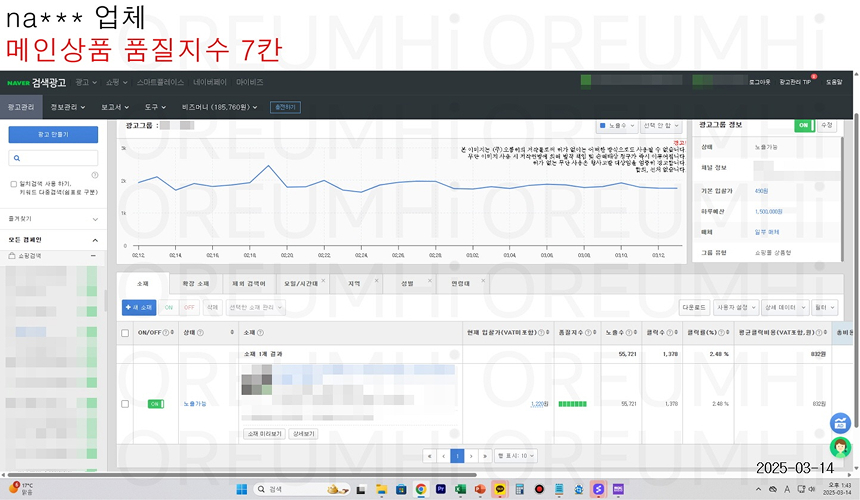Open the 선택 안 함 chart metric dropdown
Viewport: 860px width, 500px height.
661,126
